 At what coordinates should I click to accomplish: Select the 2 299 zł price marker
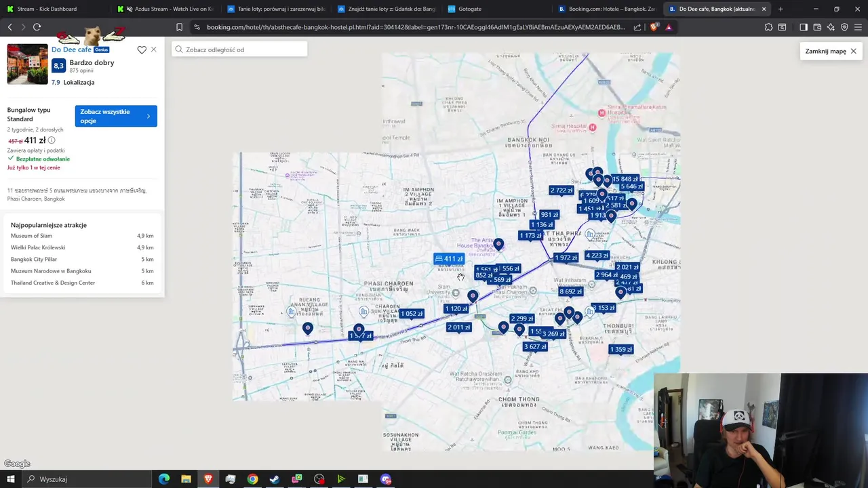(x=521, y=319)
